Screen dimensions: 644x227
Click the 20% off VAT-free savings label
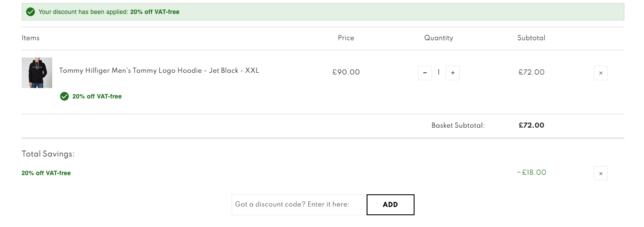46,173
